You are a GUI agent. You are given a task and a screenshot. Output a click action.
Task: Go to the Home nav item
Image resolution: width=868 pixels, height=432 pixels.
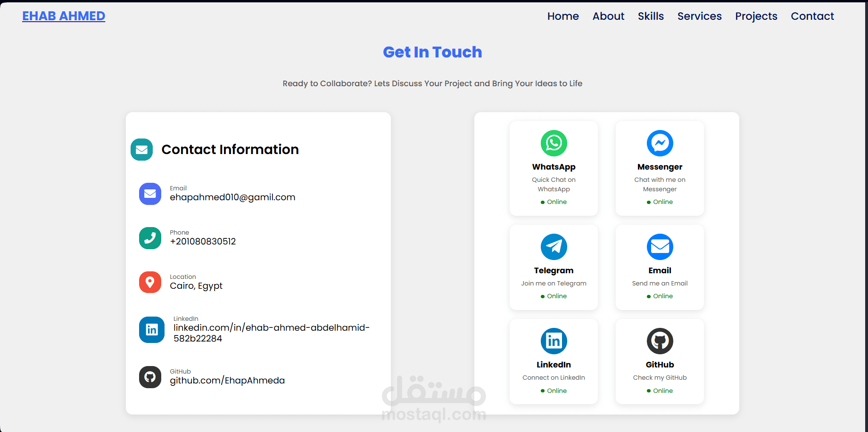563,16
